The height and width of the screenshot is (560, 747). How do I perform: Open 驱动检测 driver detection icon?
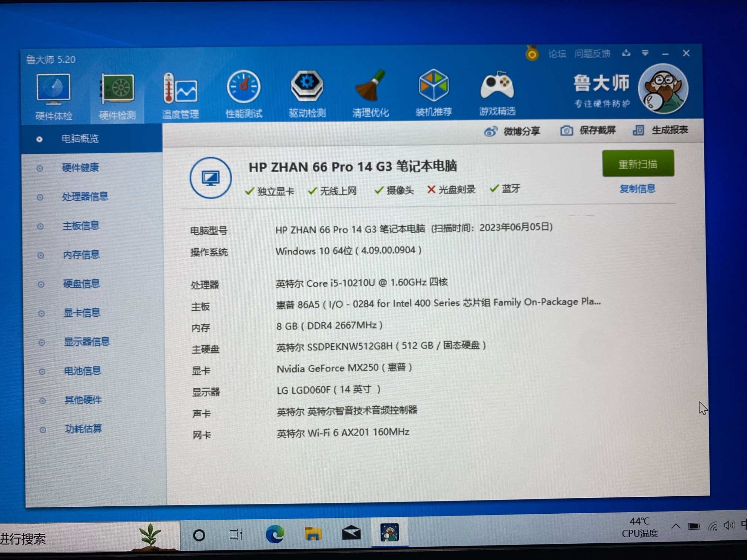click(307, 87)
